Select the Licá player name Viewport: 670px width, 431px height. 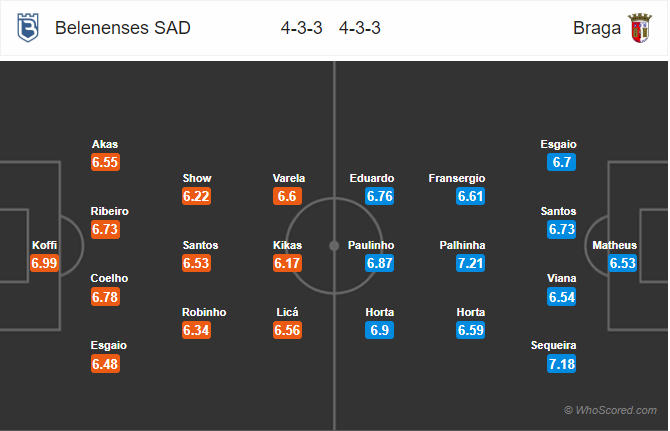click(x=289, y=312)
